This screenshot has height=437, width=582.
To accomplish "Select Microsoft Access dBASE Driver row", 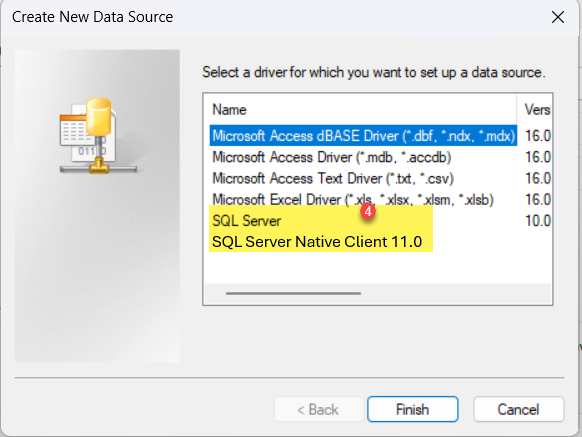I will tap(363, 136).
